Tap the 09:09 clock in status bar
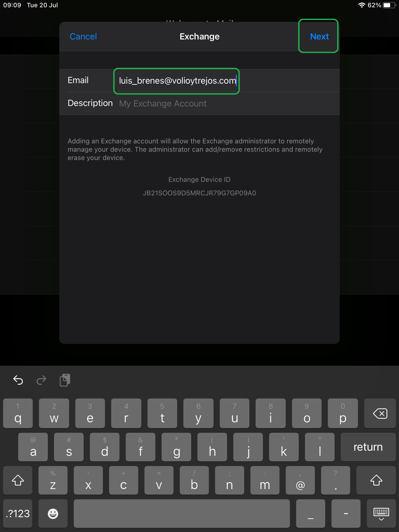This screenshot has height=532, width=399. pos(12,5)
